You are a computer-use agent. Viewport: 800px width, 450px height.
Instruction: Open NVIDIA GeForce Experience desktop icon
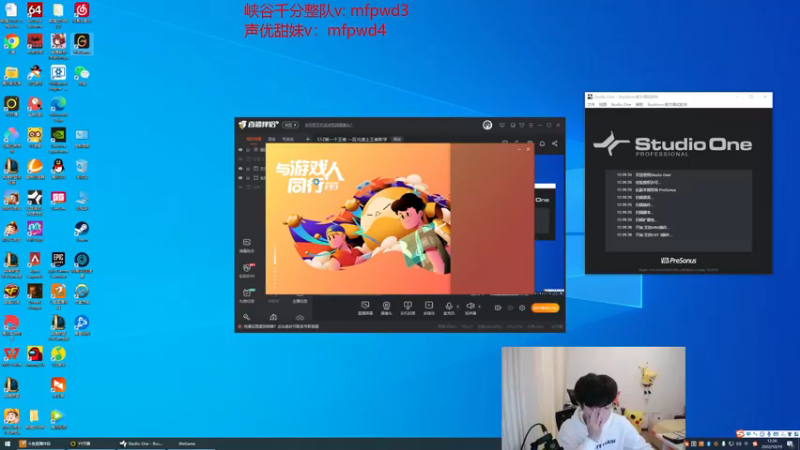tap(58, 136)
